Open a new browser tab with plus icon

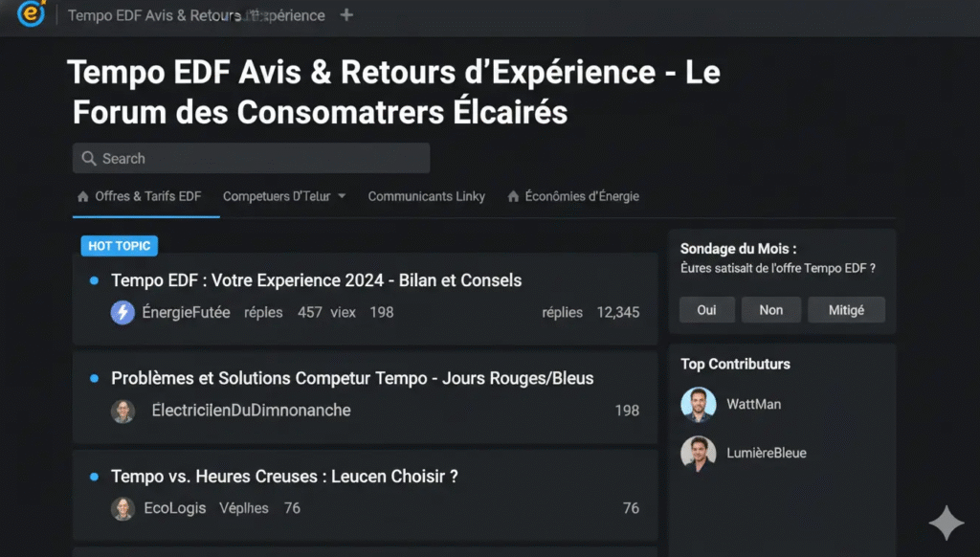[346, 15]
